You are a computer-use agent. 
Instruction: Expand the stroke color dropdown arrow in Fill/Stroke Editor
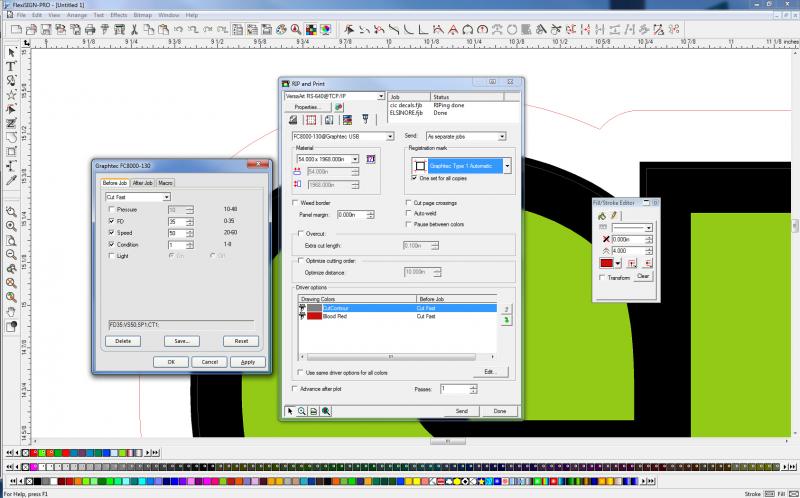(618, 264)
